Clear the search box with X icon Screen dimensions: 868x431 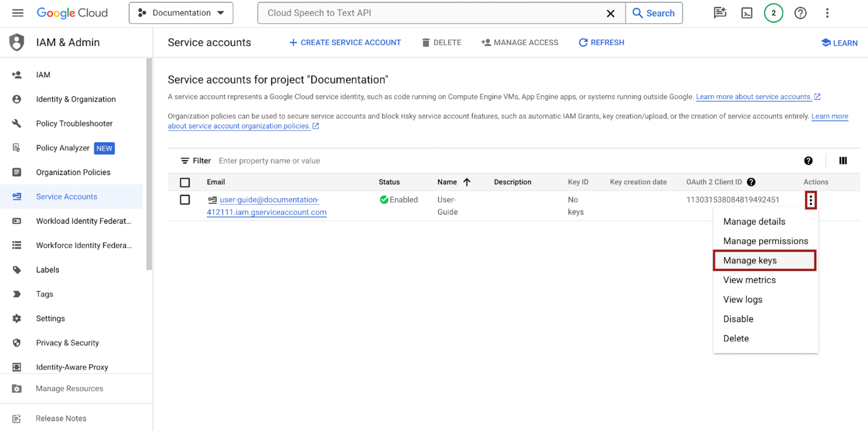[610, 13]
